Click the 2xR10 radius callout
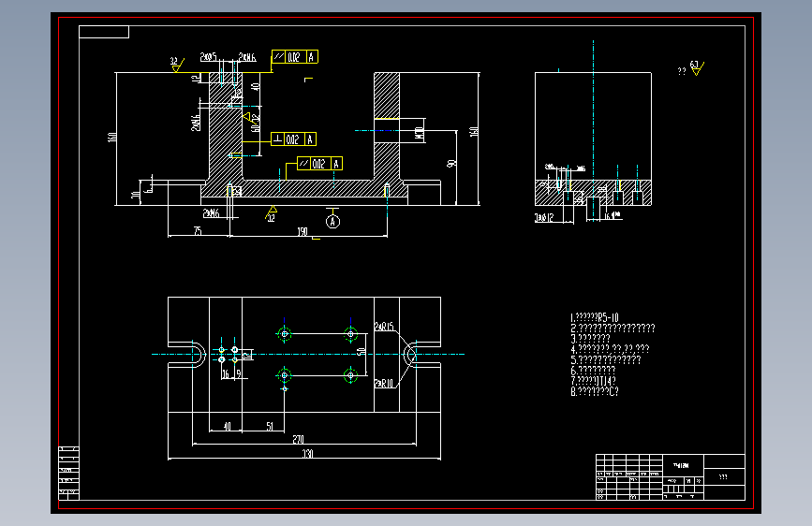 [x=384, y=383]
